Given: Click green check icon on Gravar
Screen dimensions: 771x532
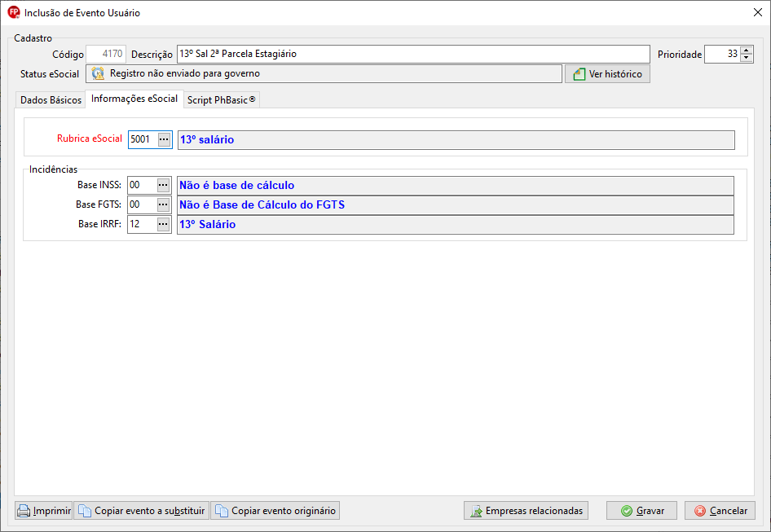Looking at the screenshot, I should pos(627,511).
